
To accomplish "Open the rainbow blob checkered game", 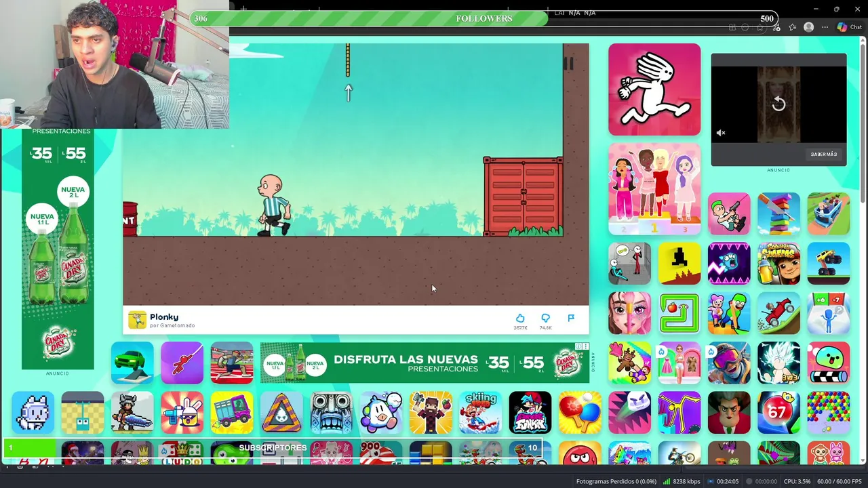I will 829,363.
